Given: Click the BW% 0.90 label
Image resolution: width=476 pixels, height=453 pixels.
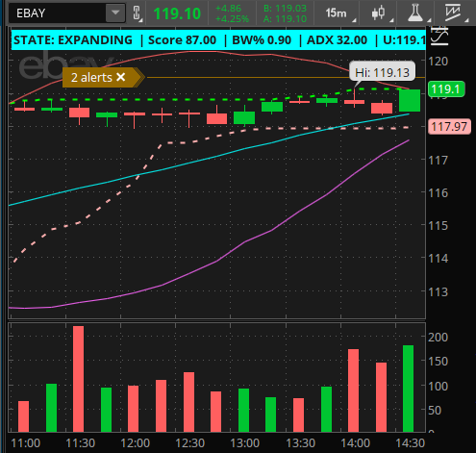Looking at the screenshot, I should (262, 40).
